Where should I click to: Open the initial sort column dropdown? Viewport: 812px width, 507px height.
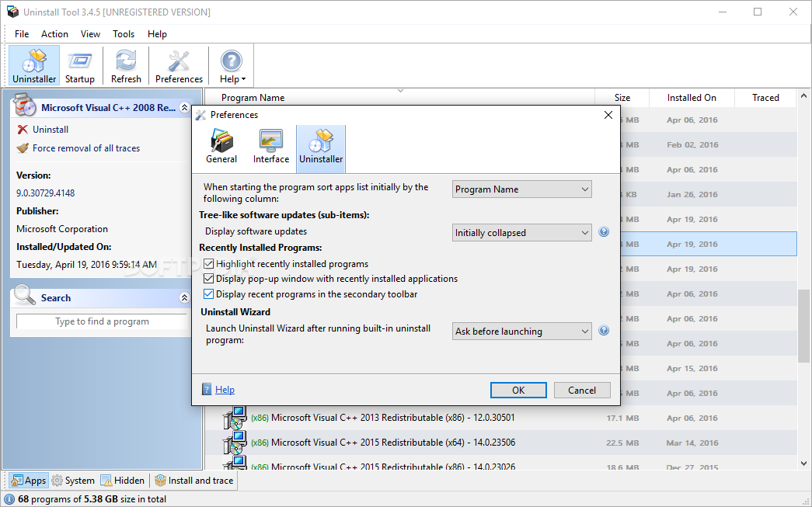click(x=521, y=189)
